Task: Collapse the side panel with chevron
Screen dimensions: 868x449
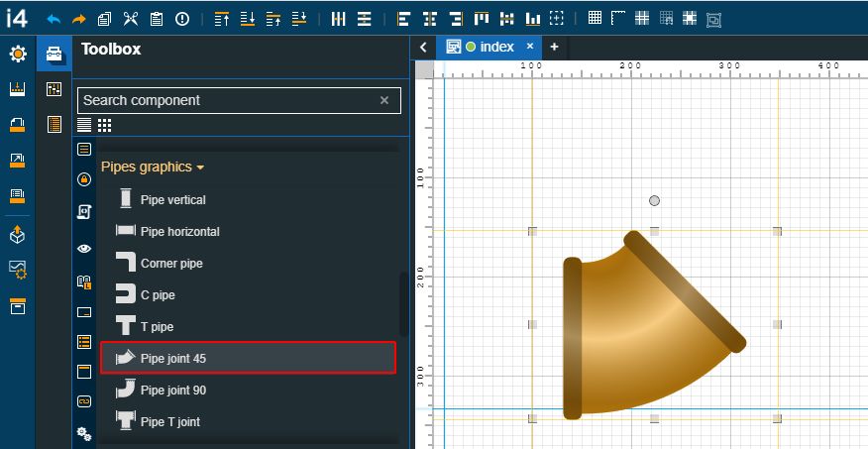Action: (x=424, y=47)
